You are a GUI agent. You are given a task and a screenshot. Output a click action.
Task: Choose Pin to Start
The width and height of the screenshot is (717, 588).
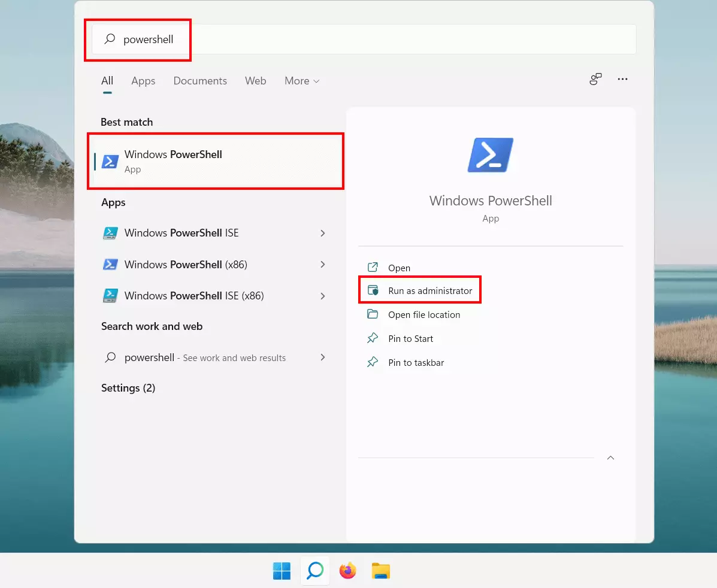click(x=410, y=339)
